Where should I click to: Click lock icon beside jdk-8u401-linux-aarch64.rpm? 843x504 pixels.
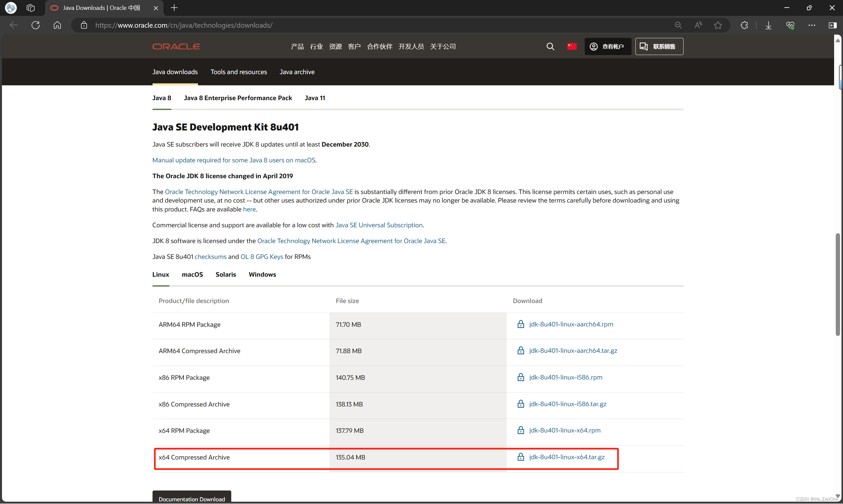click(521, 324)
